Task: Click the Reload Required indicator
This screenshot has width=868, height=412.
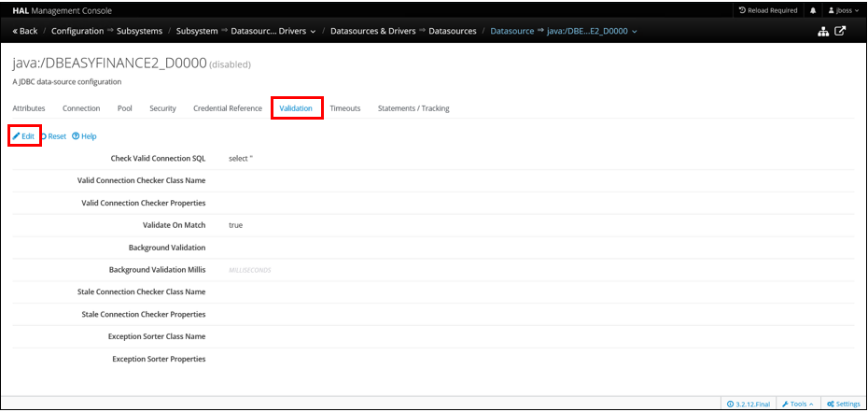Action: (768, 10)
